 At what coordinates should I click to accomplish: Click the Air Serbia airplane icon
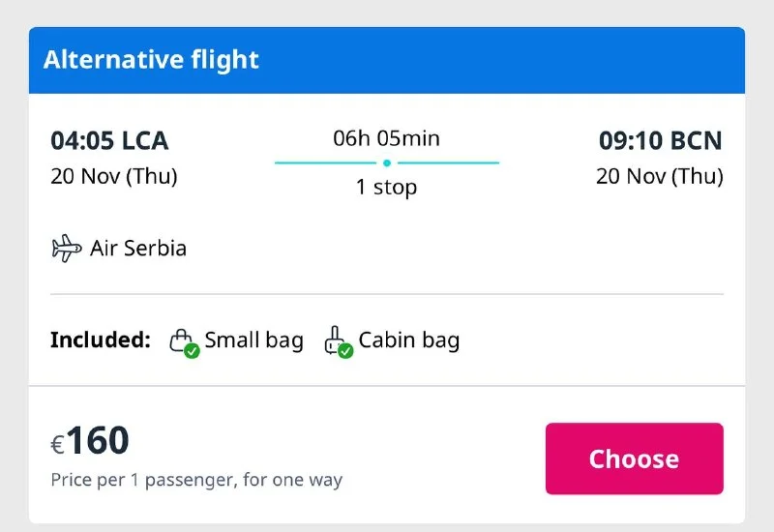click(66, 249)
